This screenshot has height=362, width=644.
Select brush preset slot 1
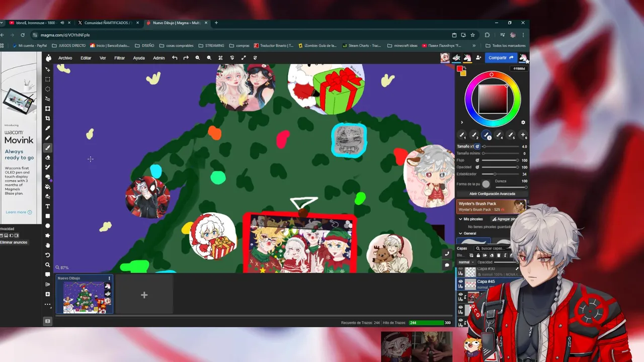(x=462, y=135)
